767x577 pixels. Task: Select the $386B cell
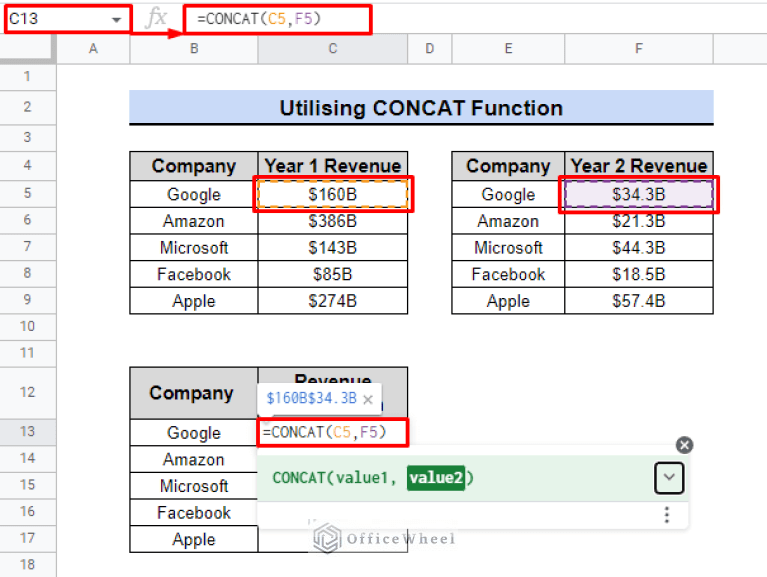(333, 221)
